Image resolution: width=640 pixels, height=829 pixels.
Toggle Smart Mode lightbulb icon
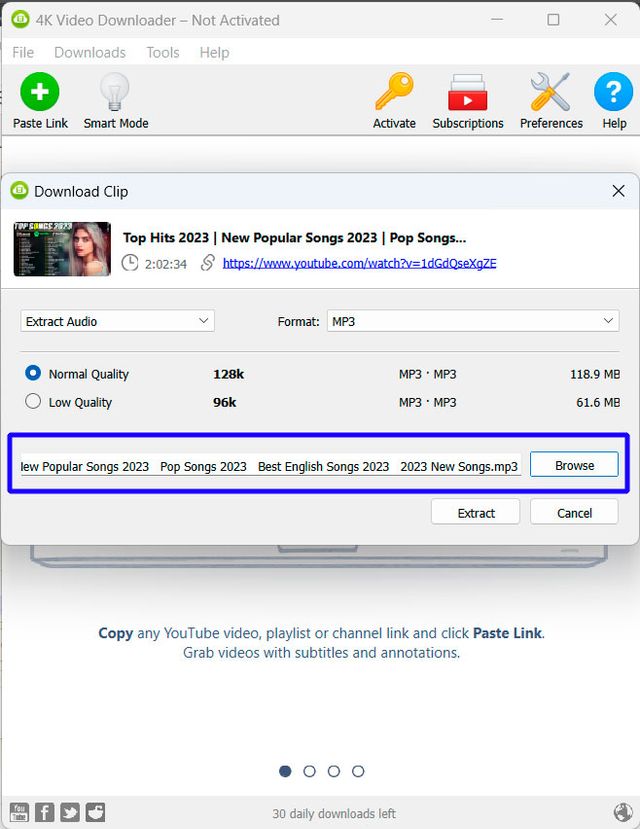click(x=115, y=93)
